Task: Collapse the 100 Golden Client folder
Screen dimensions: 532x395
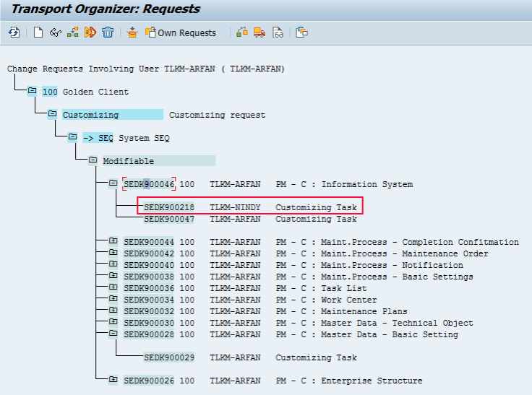Action: [x=32, y=92]
